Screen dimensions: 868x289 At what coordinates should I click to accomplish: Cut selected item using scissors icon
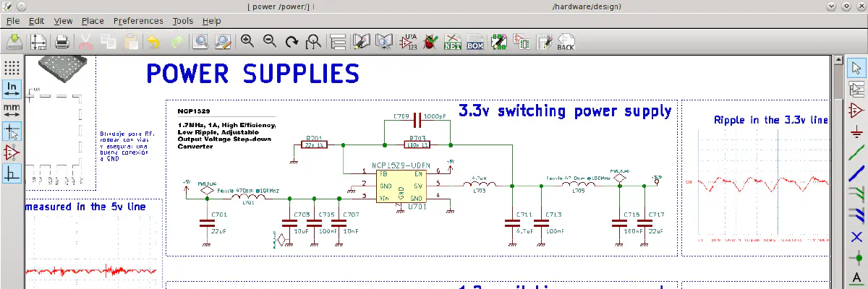85,42
